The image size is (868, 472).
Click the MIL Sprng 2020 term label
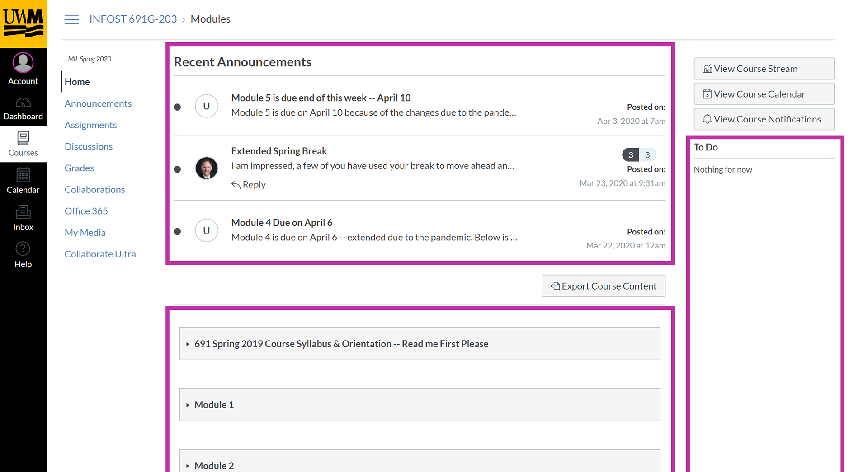[x=90, y=59]
